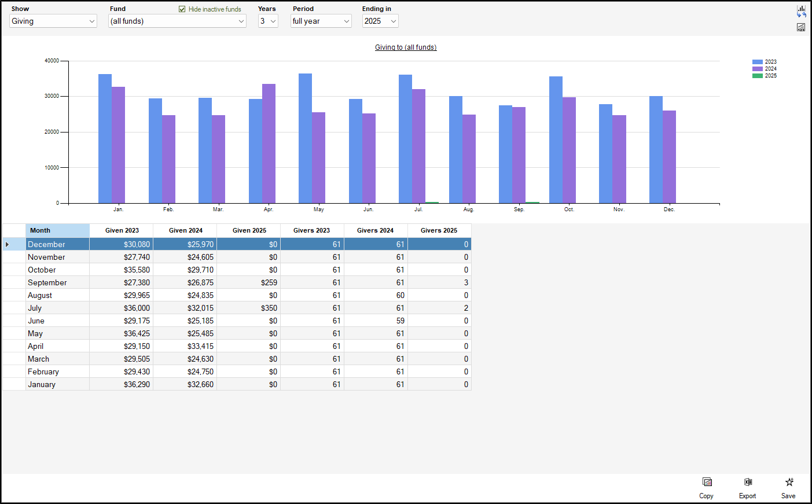Screen dimensions: 812x504
Task: Click the Given 2024 column header
Action: pyautogui.click(x=185, y=230)
